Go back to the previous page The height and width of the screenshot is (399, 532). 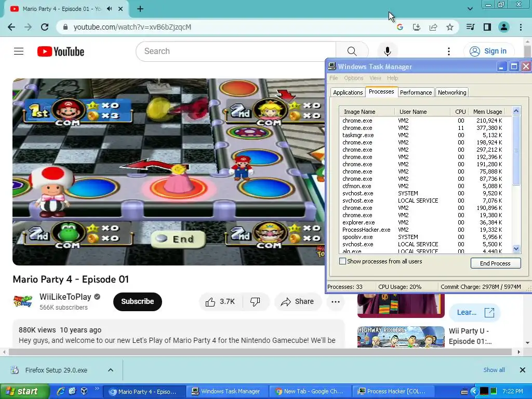[11, 27]
